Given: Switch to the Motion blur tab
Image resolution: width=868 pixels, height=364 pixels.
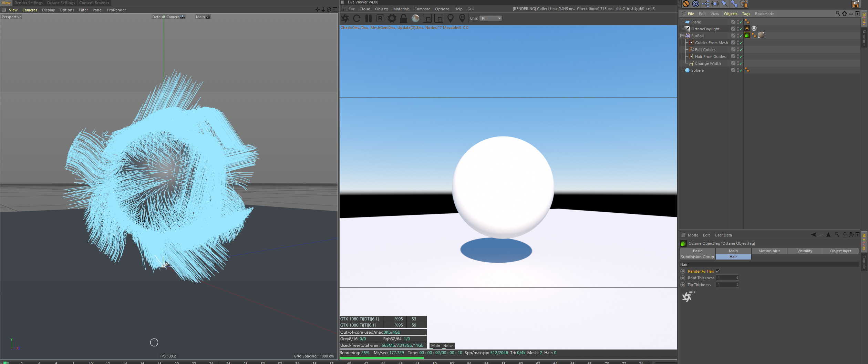Looking at the screenshot, I should pos(769,251).
